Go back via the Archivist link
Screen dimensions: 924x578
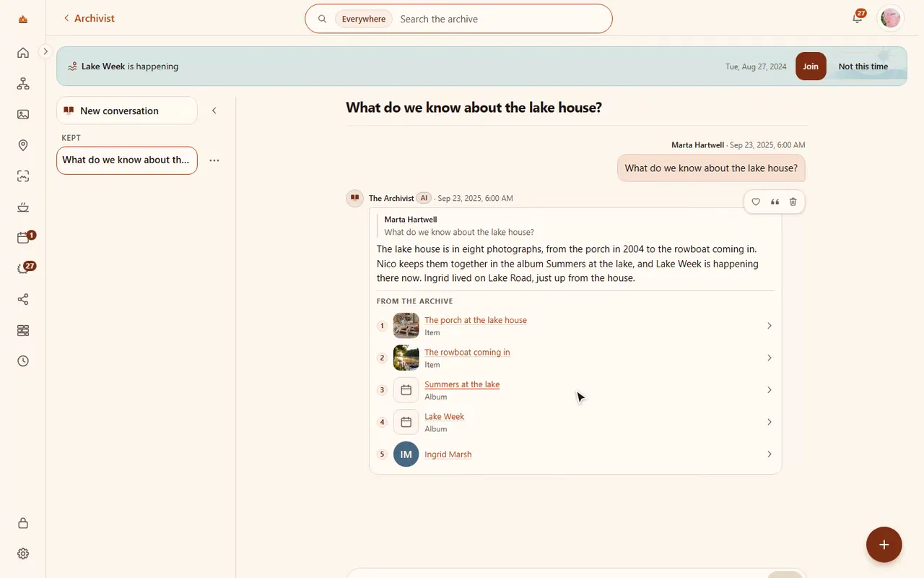[89, 18]
